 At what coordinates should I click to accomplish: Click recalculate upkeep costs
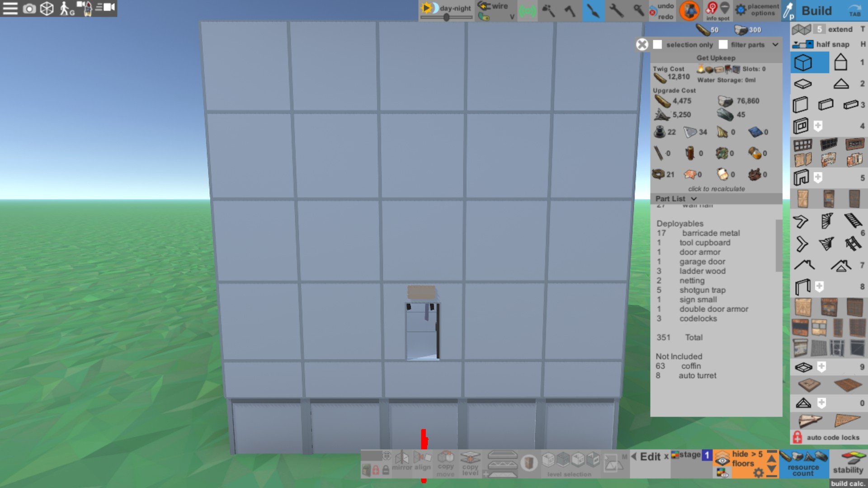(x=715, y=189)
